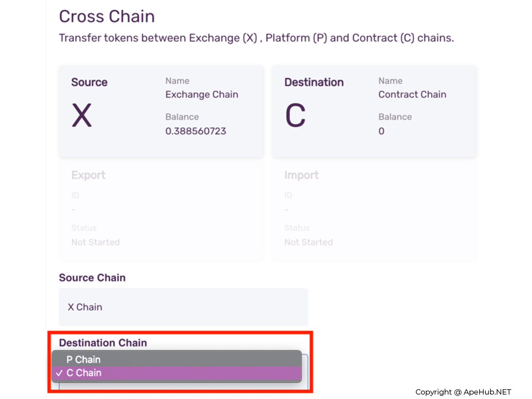This screenshot has height=399, width=532.
Task: Click the source balance value 0.388560723
Action: pos(196,131)
